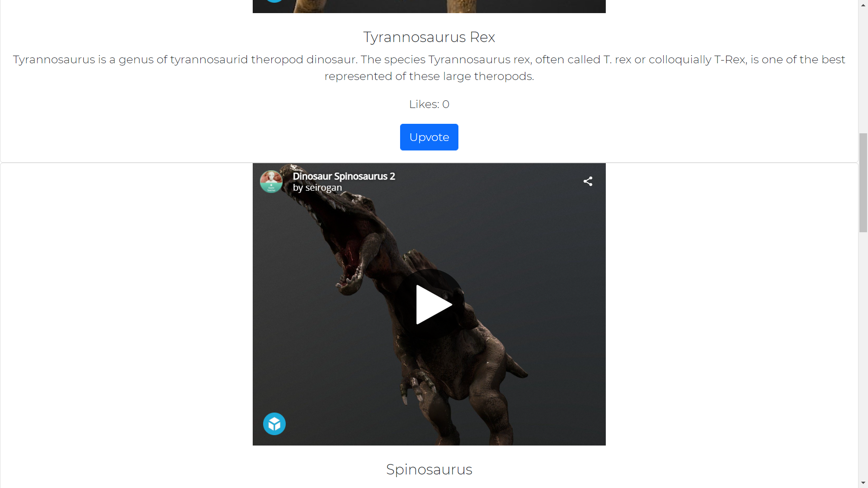This screenshot has height=488, width=868.
Task: Open the seirogan author avatar
Action: [271, 181]
